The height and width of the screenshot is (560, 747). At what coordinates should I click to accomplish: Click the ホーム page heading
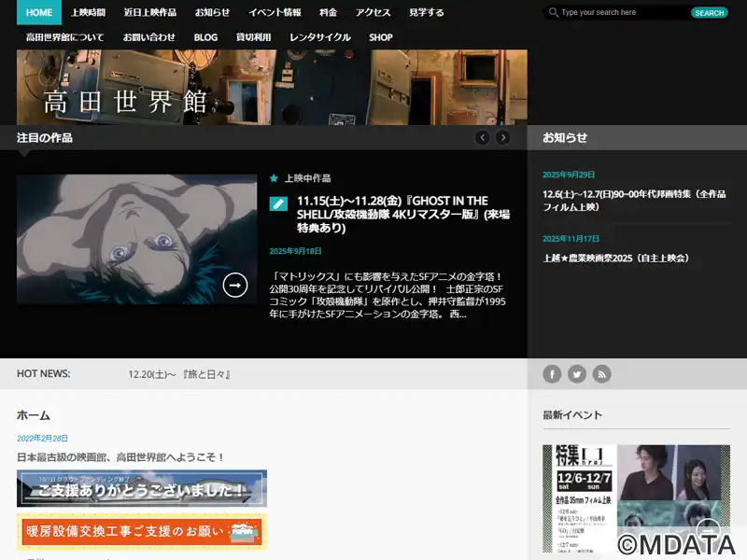(x=34, y=415)
